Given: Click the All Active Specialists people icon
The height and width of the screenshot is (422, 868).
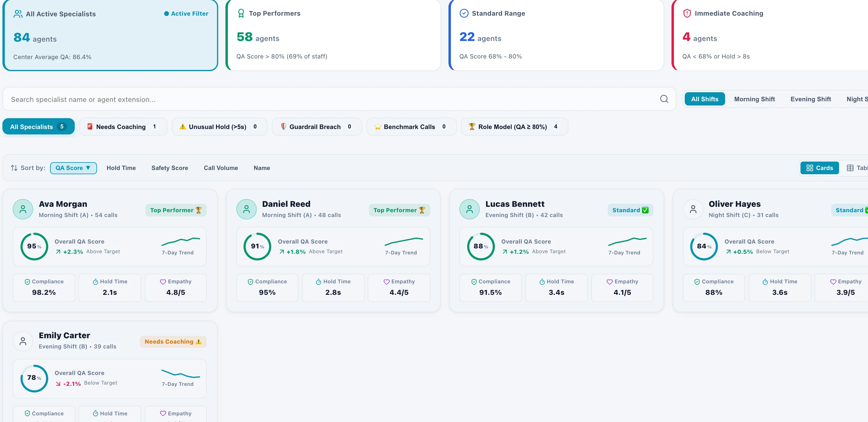Looking at the screenshot, I should (x=18, y=14).
